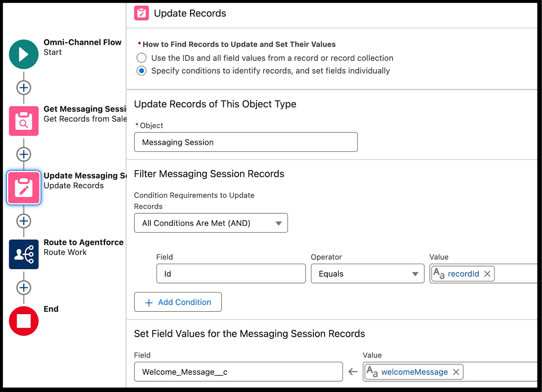Choose 'Specify conditions to identify records' radio
The height and width of the screenshot is (392, 542).
pos(142,71)
